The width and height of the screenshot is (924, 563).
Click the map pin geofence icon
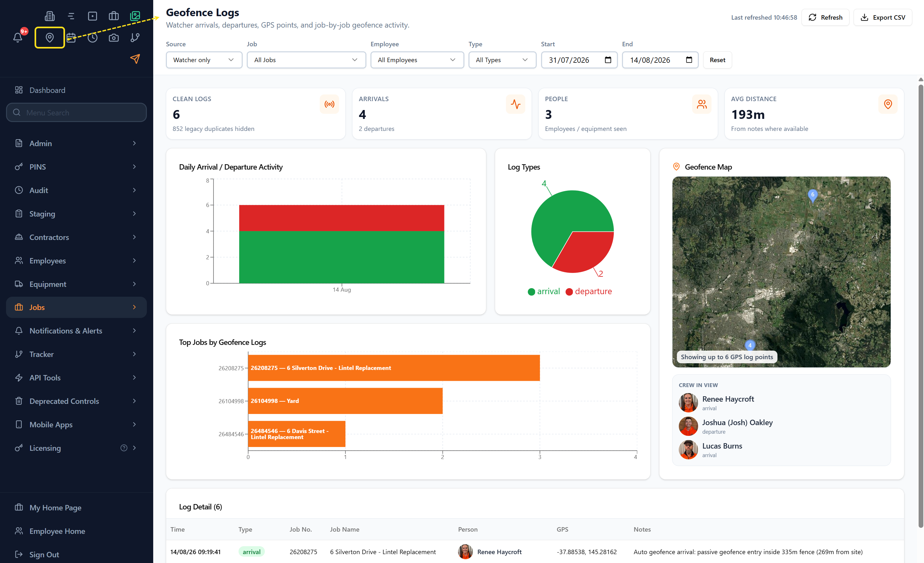[x=49, y=37]
